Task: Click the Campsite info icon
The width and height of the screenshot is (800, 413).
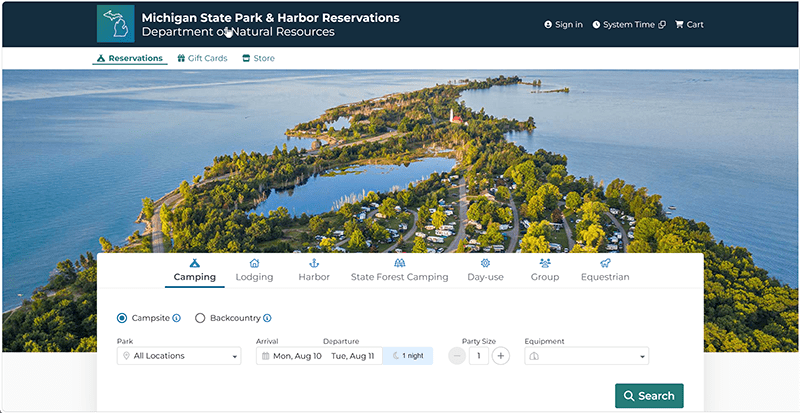Action: (x=177, y=318)
